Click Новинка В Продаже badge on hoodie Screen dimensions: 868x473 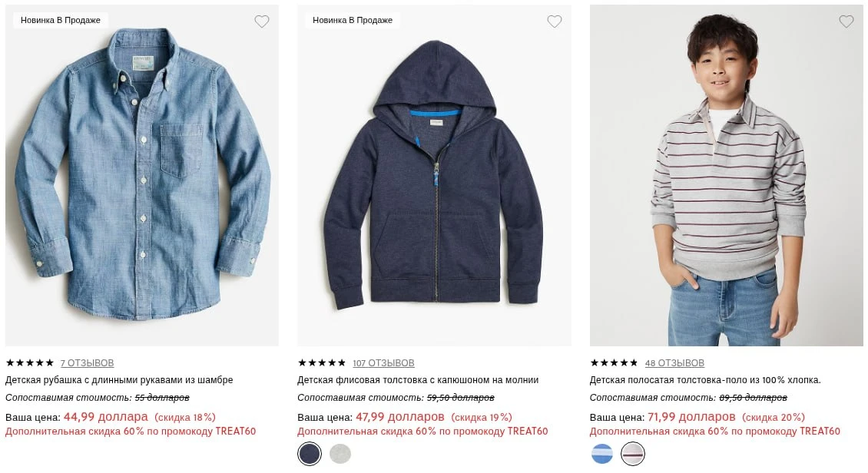353,20
